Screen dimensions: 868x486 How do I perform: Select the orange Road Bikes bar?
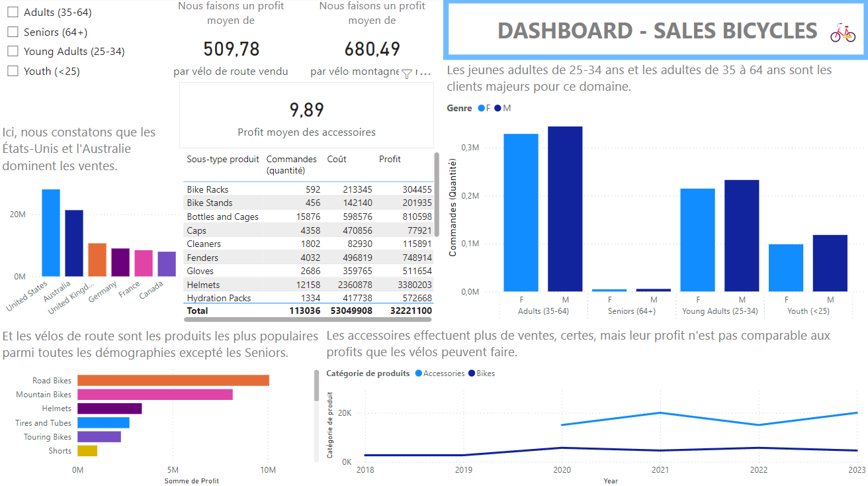tap(173, 380)
